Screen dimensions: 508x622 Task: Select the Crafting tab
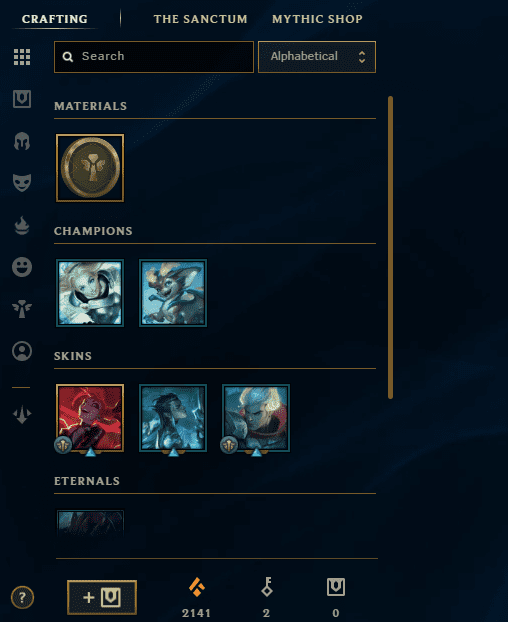55,19
